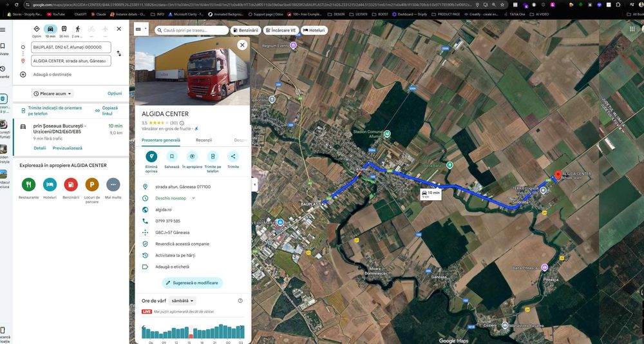
Task: Click the În apropiere nearby icon
Action: pyautogui.click(x=192, y=156)
